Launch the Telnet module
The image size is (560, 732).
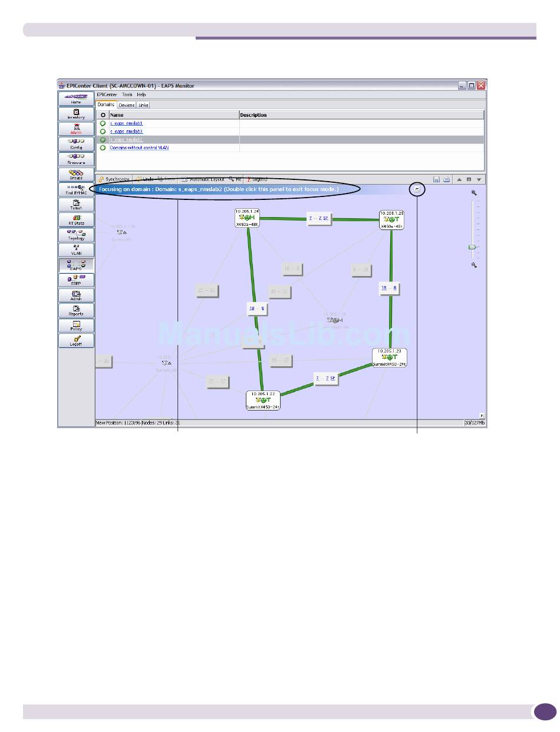point(76,205)
